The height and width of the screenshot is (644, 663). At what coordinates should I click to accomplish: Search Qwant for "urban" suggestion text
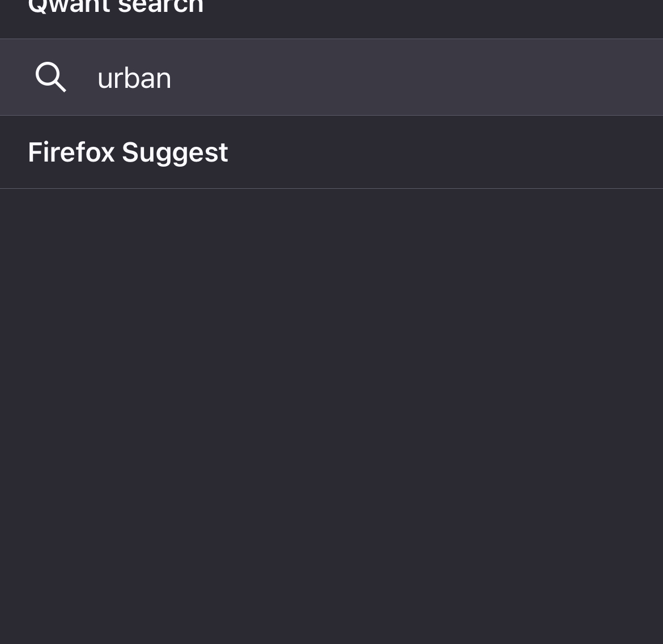click(x=134, y=78)
